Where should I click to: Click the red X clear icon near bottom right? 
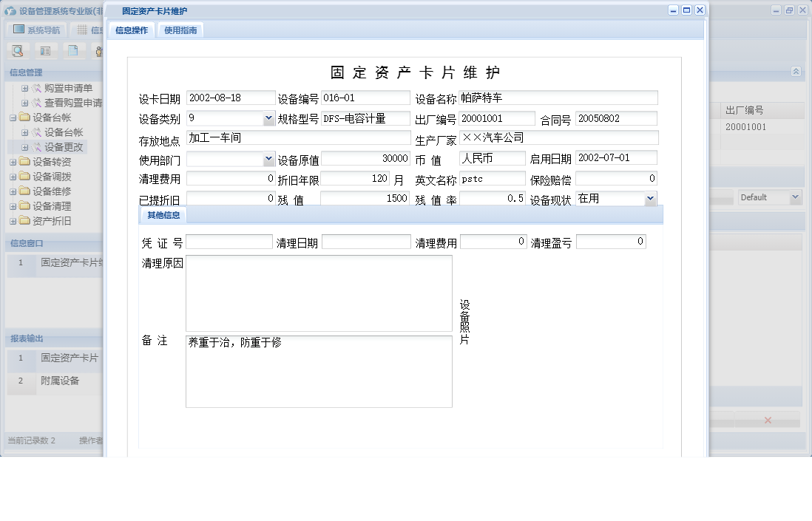(768, 420)
